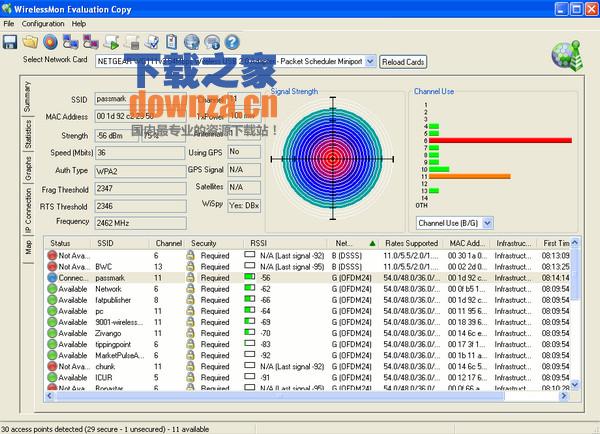This screenshot has width=600, height=434.
Task: Select the tippingpoint SSID entry
Action: [113, 344]
